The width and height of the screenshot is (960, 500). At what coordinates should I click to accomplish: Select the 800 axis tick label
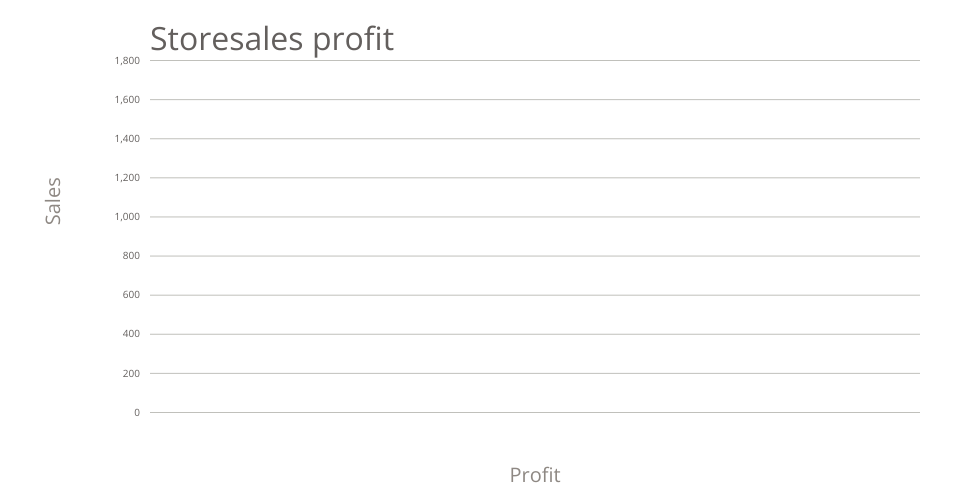click(132, 256)
